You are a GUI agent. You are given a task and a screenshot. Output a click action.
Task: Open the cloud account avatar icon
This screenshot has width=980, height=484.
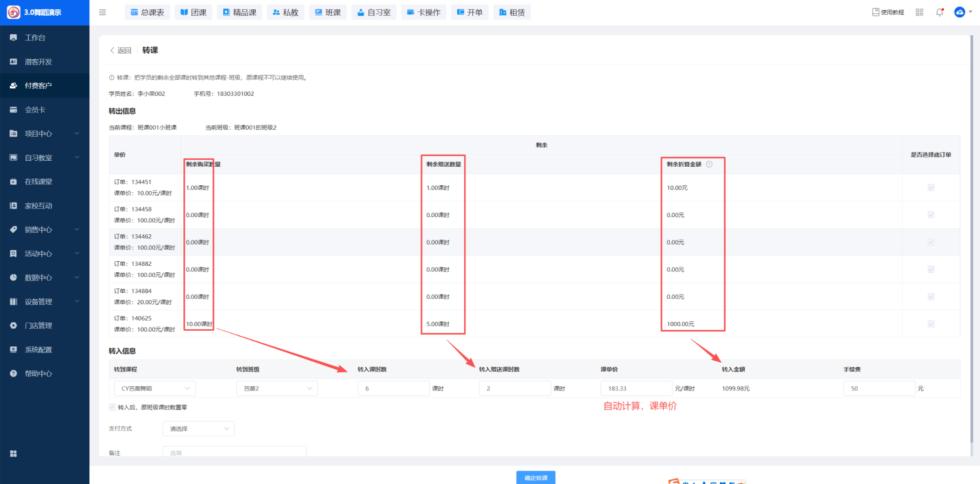coord(960,13)
